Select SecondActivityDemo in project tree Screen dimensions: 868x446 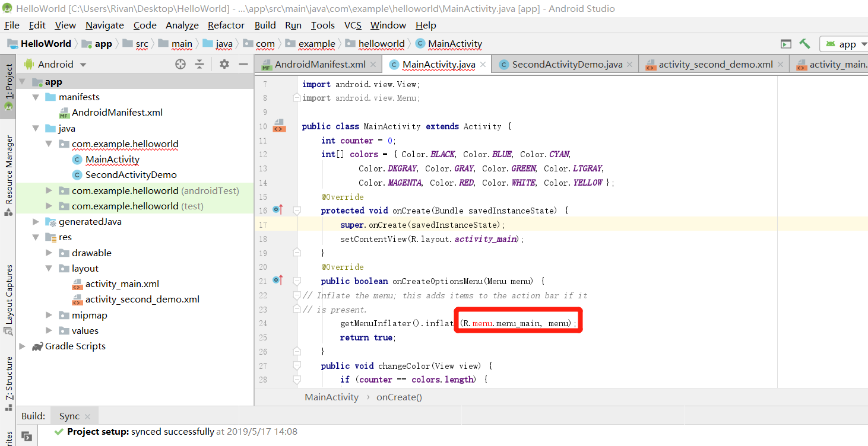click(124, 175)
